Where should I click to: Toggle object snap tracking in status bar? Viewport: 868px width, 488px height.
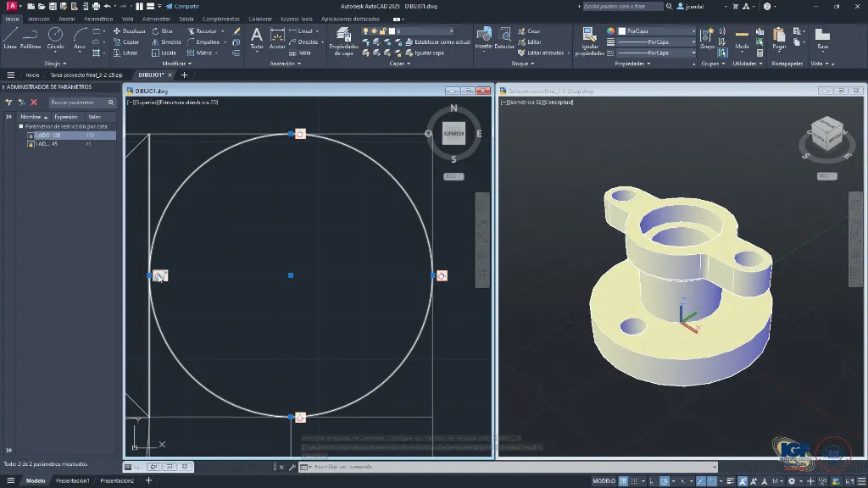[x=700, y=481]
